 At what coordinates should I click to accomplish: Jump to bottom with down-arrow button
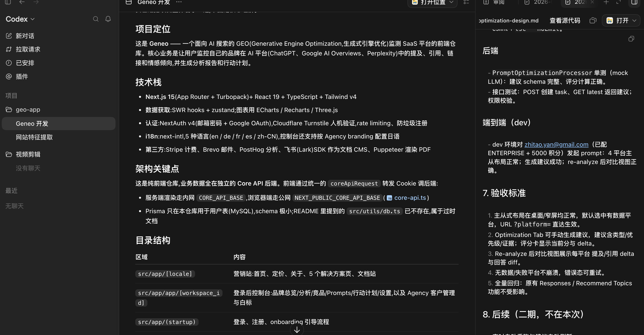(297, 330)
